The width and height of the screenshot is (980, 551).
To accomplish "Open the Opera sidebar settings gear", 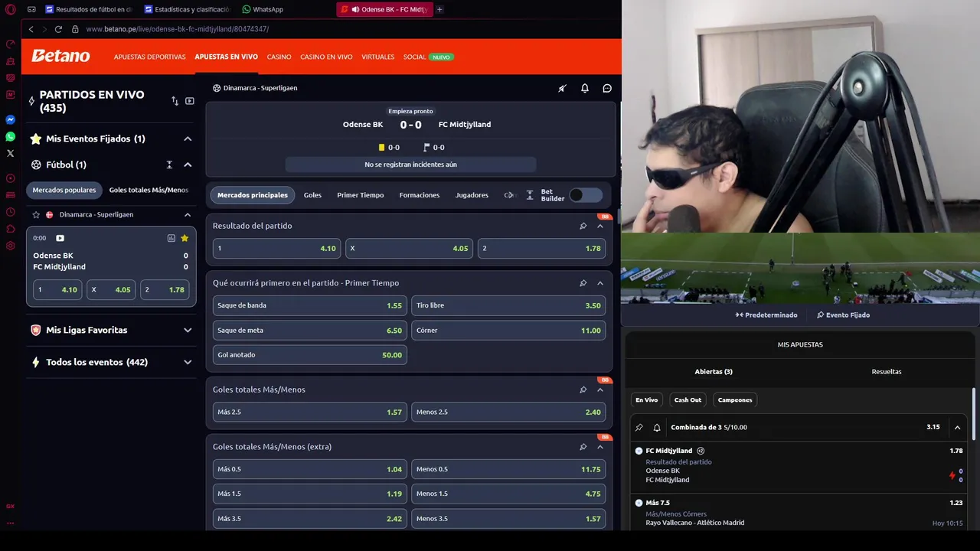I will [11, 246].
